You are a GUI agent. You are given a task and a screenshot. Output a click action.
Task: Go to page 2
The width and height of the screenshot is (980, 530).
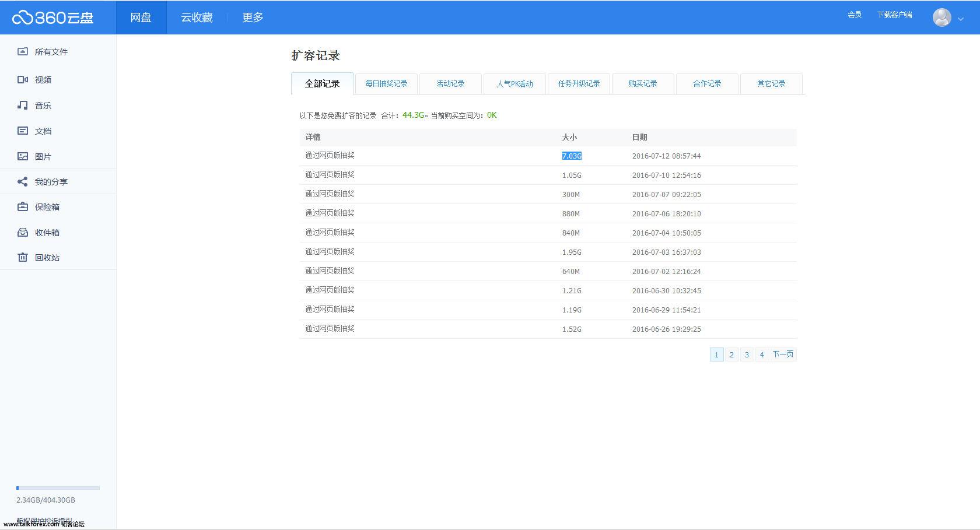click(x=731, y=354)
